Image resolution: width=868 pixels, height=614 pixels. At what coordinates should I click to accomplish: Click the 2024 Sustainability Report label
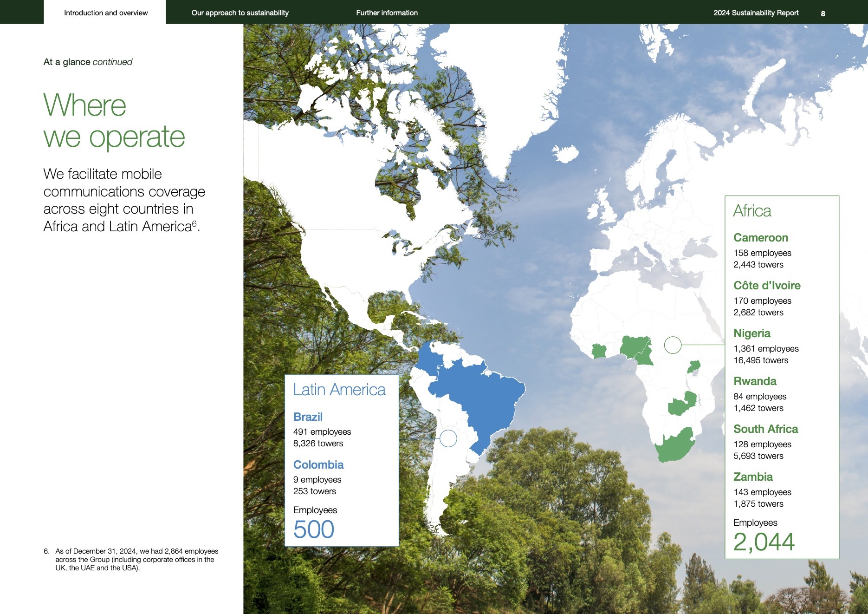(x=756, y=13)
